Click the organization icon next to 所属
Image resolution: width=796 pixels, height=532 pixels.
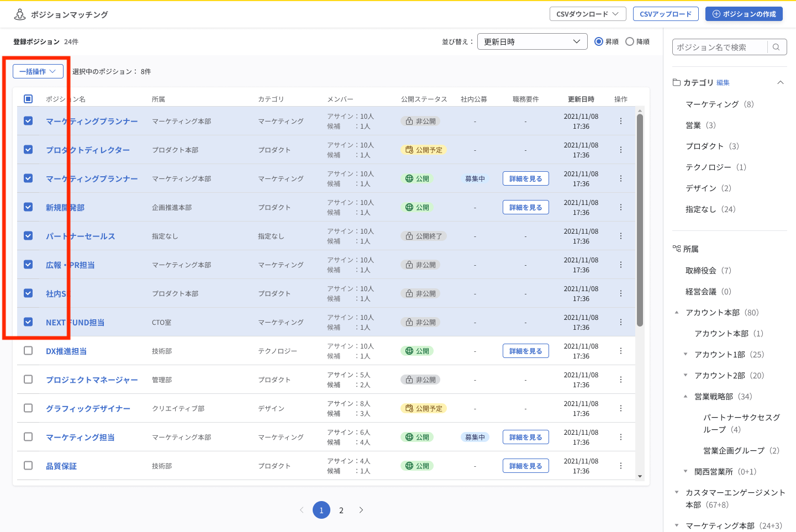[677, 249]
